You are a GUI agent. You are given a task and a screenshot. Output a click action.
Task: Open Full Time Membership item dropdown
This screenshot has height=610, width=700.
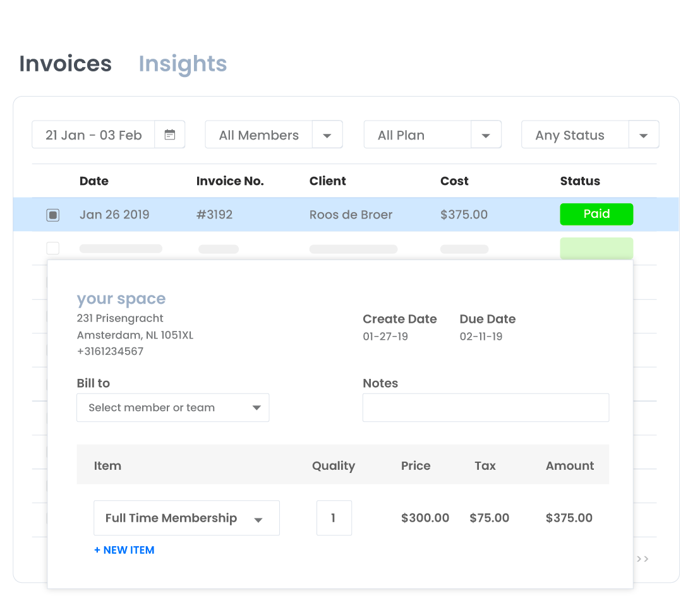186,518
